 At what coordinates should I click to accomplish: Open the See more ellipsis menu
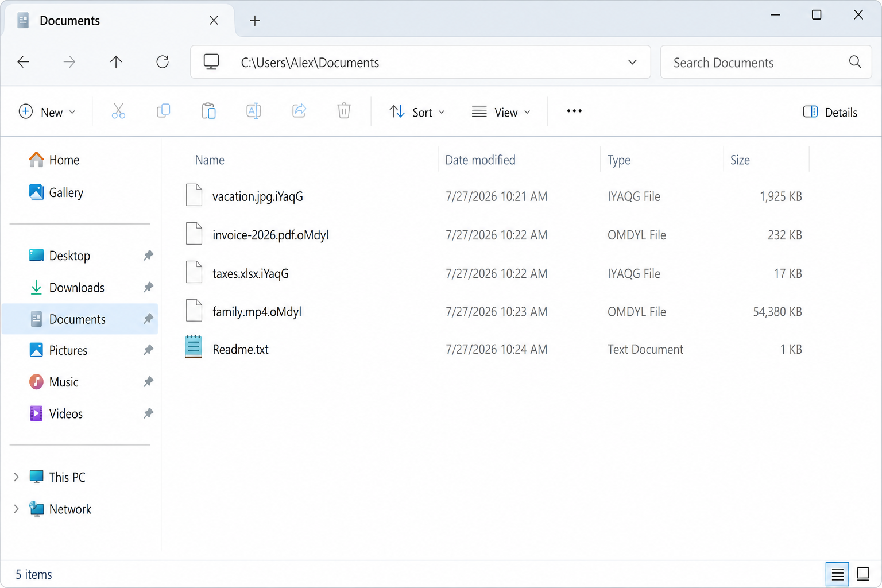(x=574, y=111)
